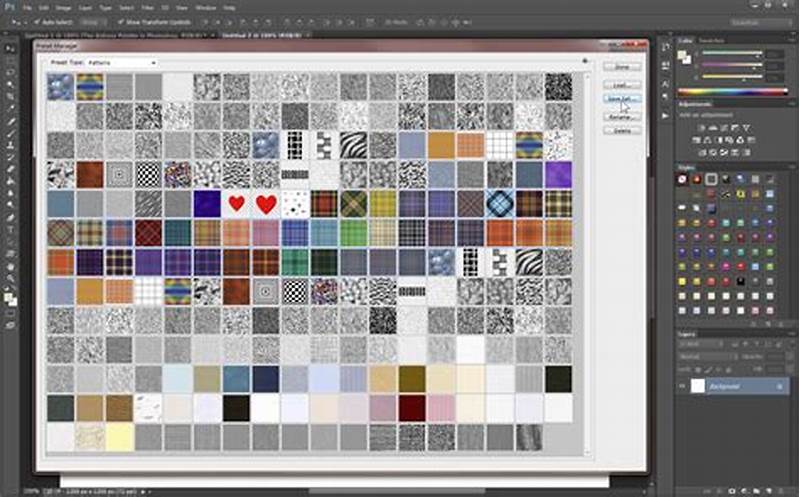The width and height of the screenshot is (800, 497).
Task: Open the Help menu
Action: pyautogui.click(x=229, y=8)
